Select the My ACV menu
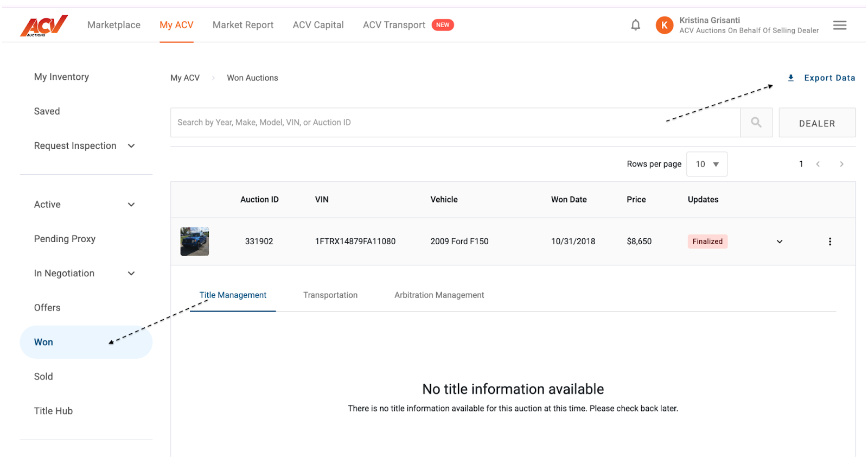868x457 pixels. [176, 25]
